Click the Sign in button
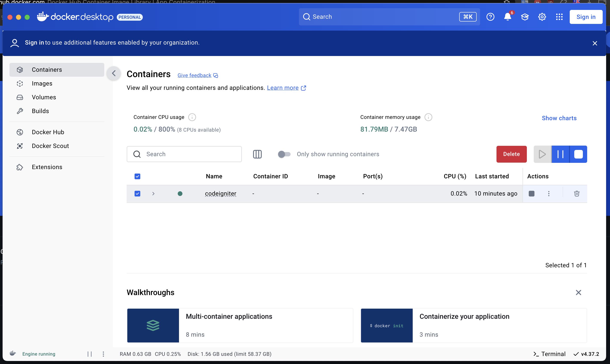Screen dimensions: 610x364 point(586,17)
